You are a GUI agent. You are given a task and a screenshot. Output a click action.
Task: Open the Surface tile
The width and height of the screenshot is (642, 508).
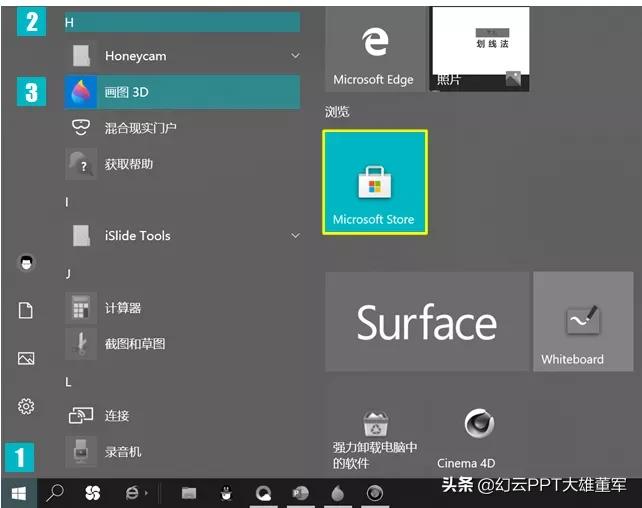point(427,322)
